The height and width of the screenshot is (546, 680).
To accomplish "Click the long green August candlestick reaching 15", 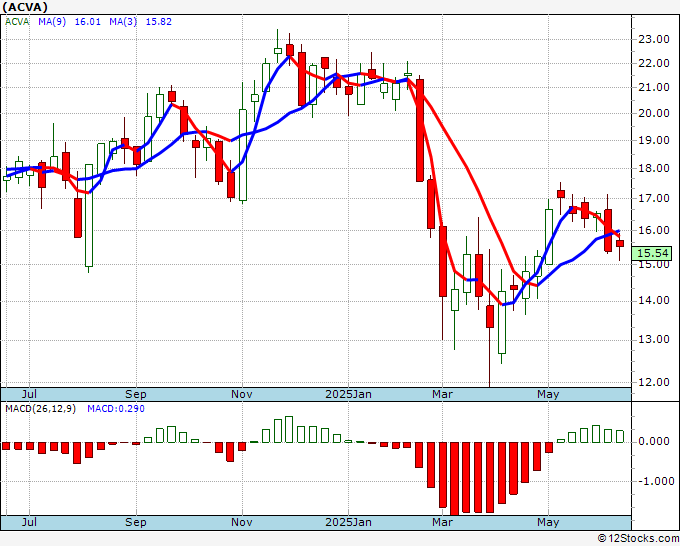I will (x=88, y=215).
